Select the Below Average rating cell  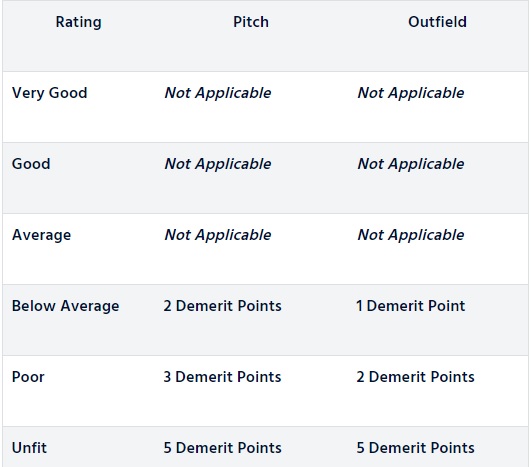[x=66, y=306]
